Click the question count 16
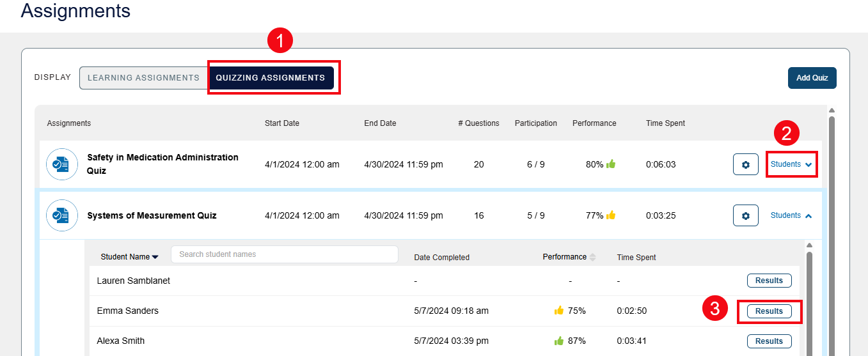The height and width of the screenshot is (356, 868). point(478,215)
